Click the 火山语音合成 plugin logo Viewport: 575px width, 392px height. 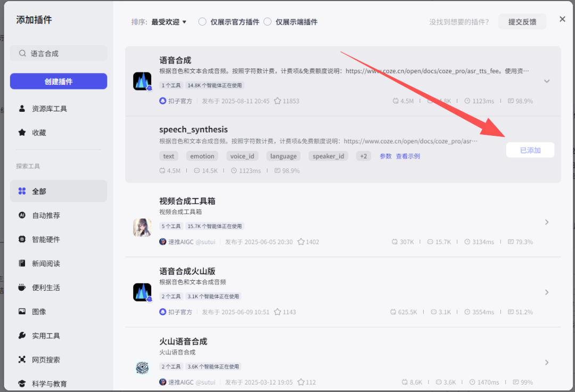click(142, 367)
